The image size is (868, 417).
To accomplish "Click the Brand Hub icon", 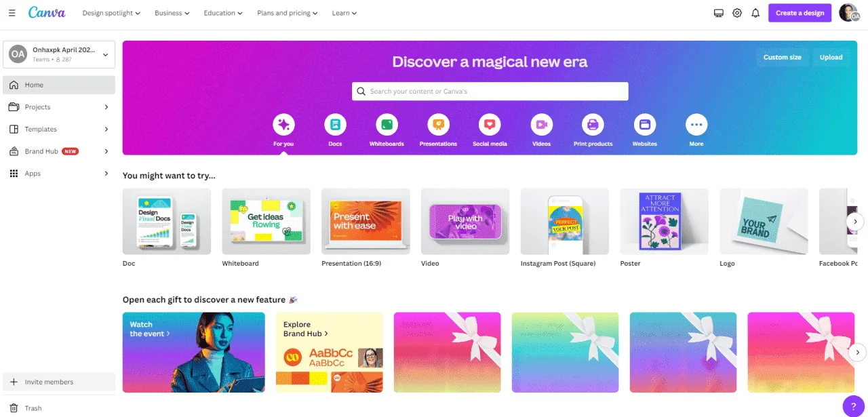I will click(14, 151).
